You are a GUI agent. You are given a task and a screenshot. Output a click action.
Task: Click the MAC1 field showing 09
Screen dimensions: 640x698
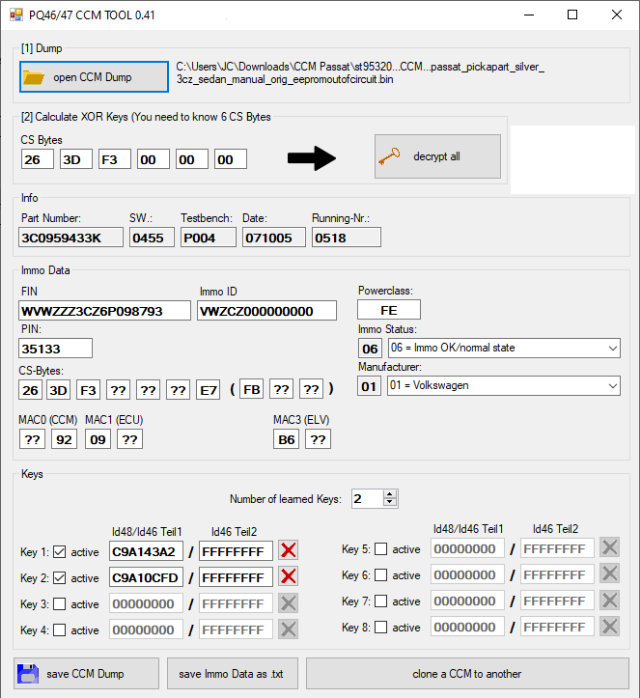[98, 439]
